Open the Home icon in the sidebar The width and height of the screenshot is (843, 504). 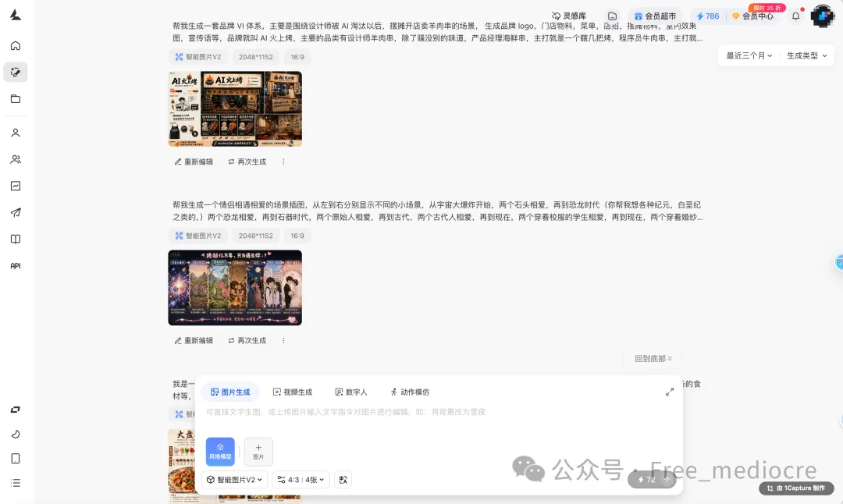[16, 46]
